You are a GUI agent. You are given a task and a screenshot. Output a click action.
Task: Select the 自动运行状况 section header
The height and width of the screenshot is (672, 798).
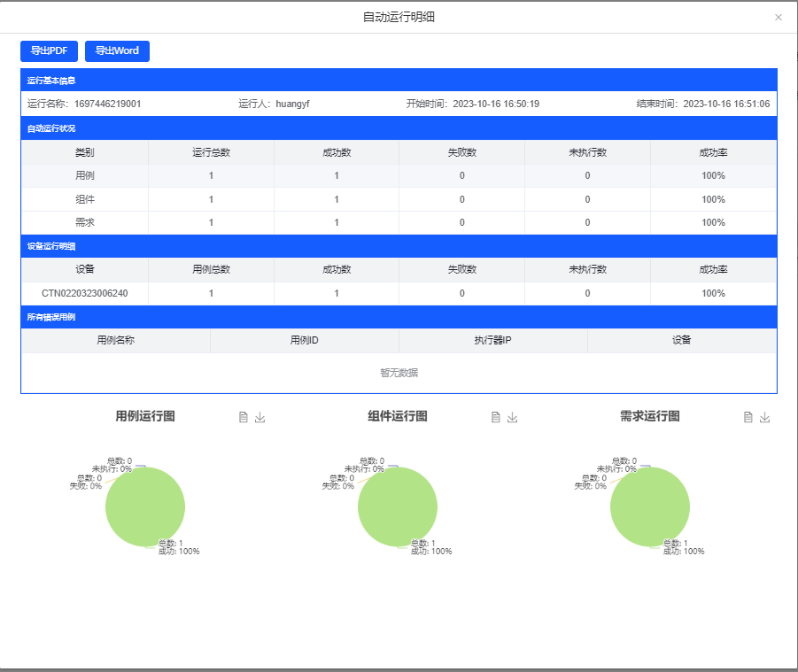click(x=51, y=128)
